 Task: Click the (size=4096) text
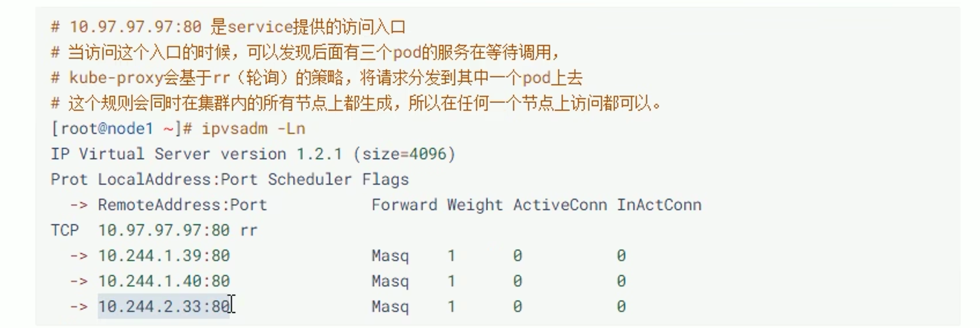(x=405, y=154)
